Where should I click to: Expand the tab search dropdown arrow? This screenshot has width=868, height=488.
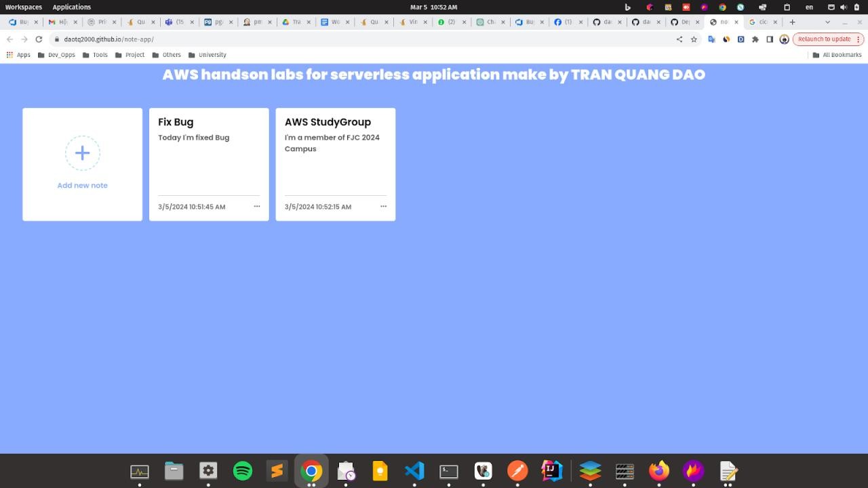[827, 22]
